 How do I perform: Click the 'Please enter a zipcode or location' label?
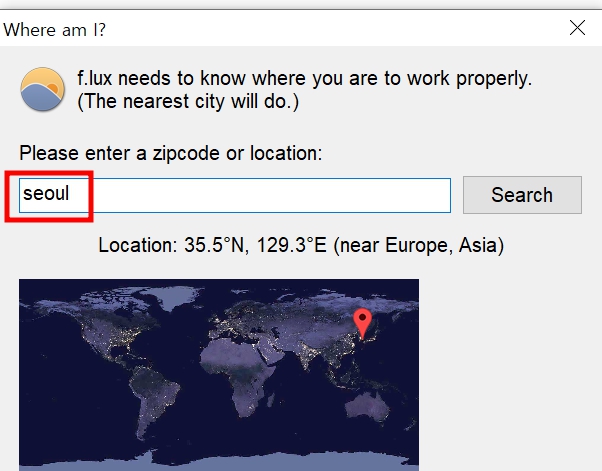click(171, 153)
